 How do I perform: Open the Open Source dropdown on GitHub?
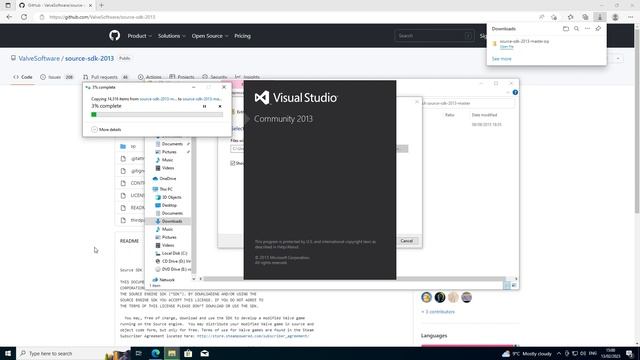210,36
